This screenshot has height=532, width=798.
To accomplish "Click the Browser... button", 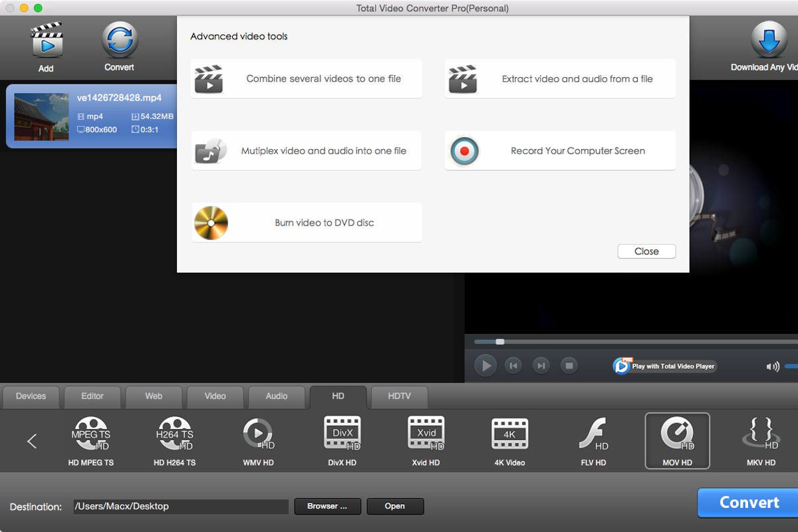I will [327, 506].
